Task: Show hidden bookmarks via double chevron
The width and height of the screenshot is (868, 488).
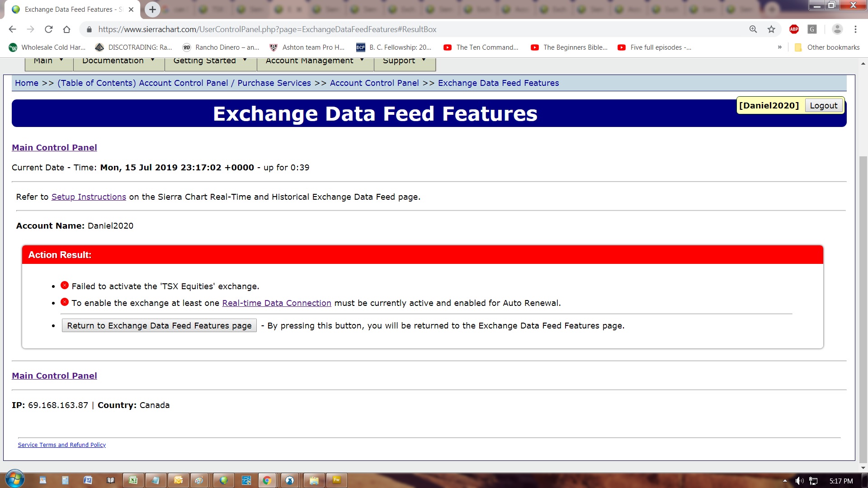Action: 779,47
